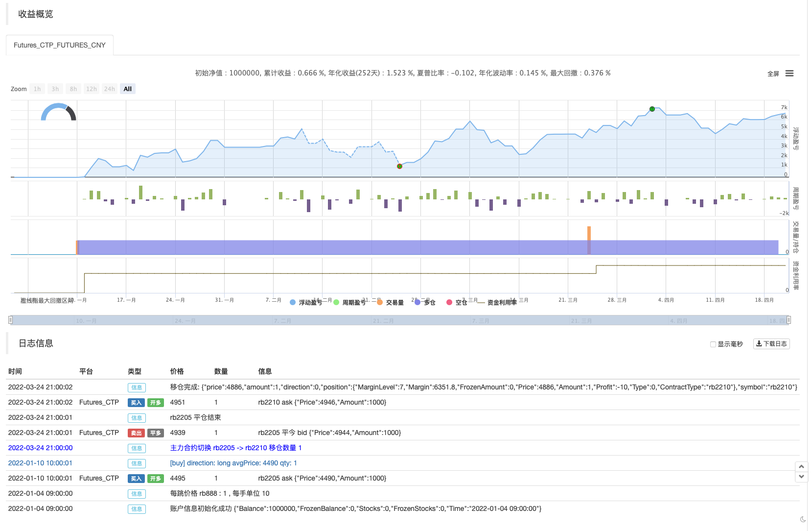Image resolution: width=812 pixels, height=531 pixels.
Task: Click price cell 4951
Action: click(x=178, y=402)
